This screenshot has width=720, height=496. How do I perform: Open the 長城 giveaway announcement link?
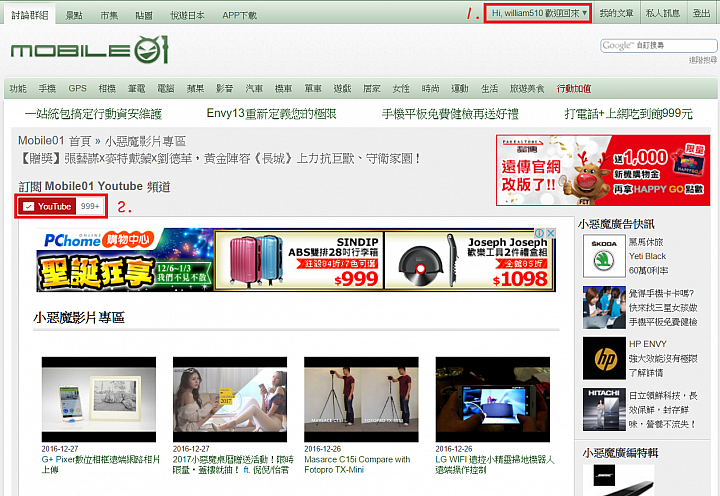(219, 159)
